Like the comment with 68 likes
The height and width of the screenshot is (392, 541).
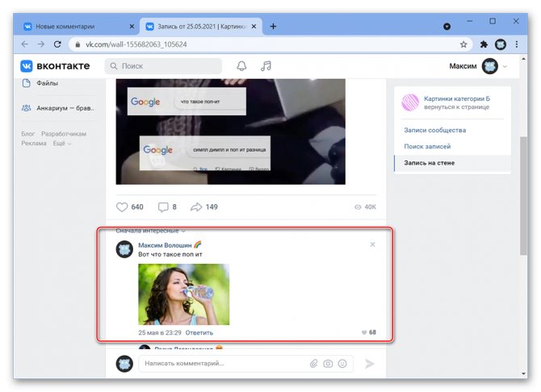pos(364,332)
